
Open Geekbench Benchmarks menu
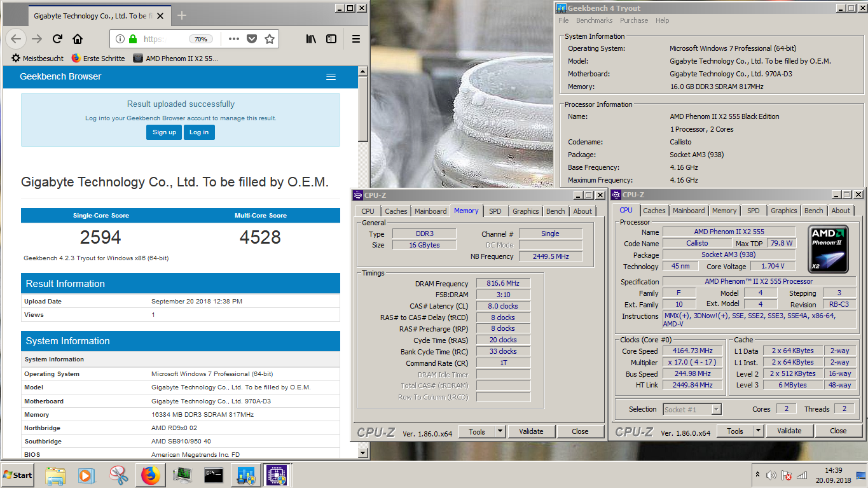pos(594,20)
